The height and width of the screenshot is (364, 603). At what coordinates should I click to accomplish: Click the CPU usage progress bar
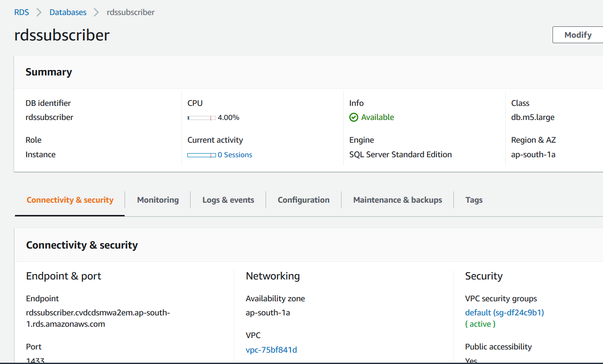click(201, 118)
